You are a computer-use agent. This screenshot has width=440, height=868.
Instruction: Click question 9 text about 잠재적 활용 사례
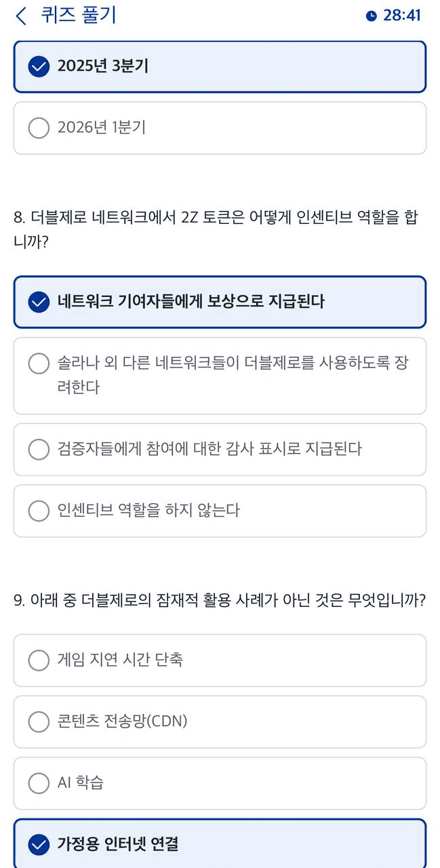220,601
